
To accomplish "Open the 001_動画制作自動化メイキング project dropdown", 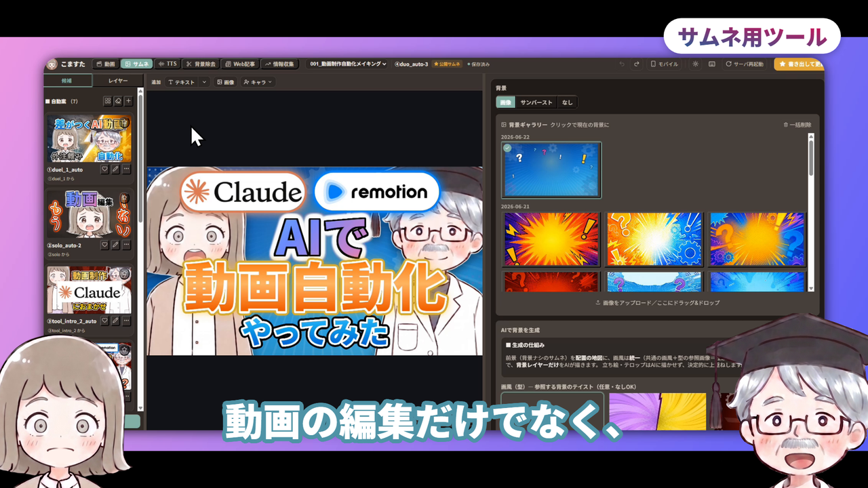I will (347, 64).
